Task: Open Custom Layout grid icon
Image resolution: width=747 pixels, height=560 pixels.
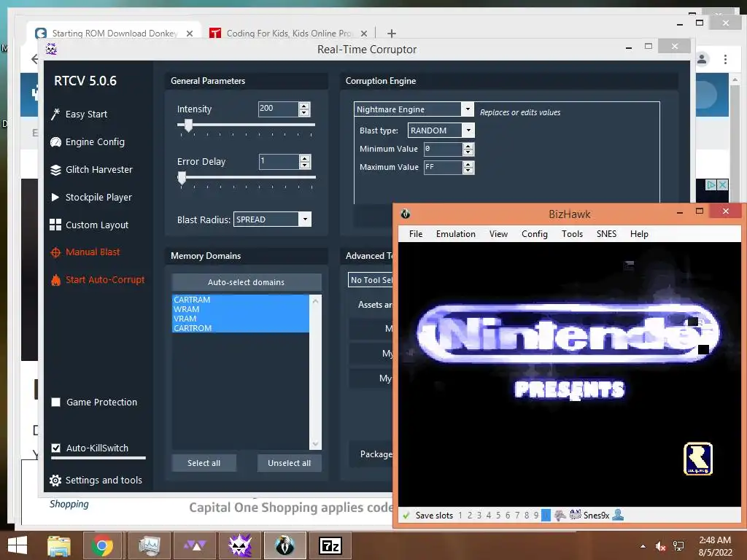Action: point(55,225)
